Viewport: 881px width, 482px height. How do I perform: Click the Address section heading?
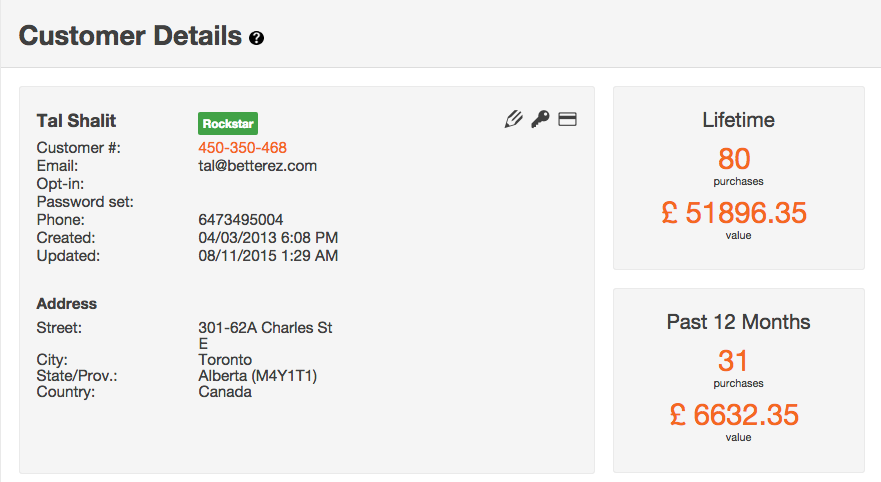[x=67, y=303]
